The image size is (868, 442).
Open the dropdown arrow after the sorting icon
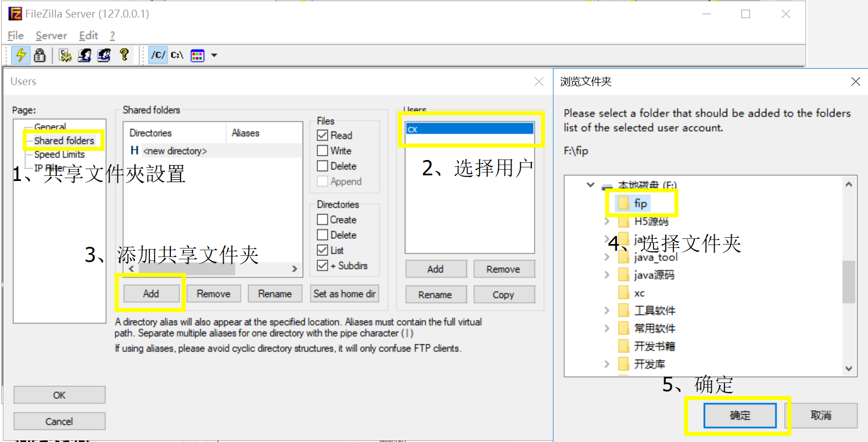(214, 55)
